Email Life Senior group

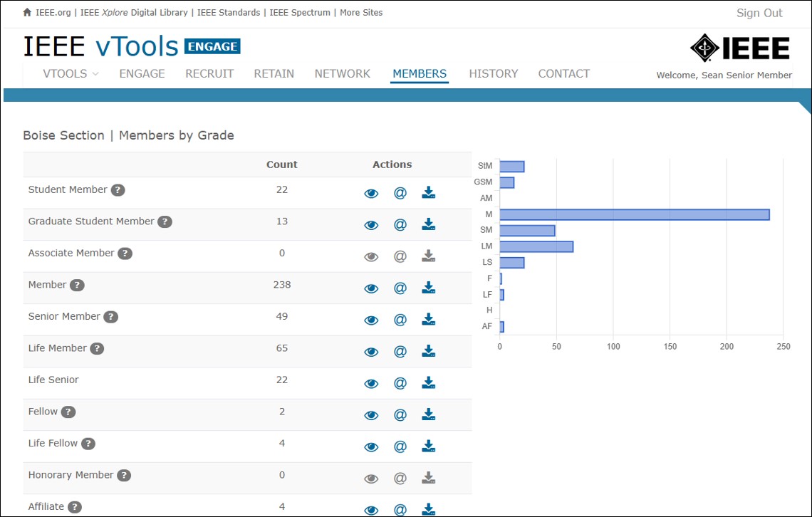click(400, 383)
